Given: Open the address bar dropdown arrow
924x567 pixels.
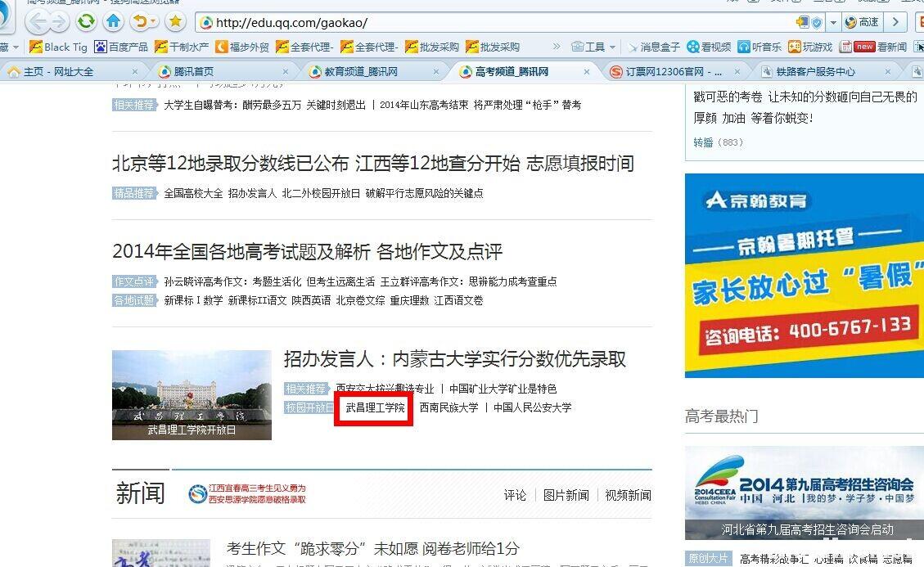Looking at the screenshot, I should [x=833, y=22].
